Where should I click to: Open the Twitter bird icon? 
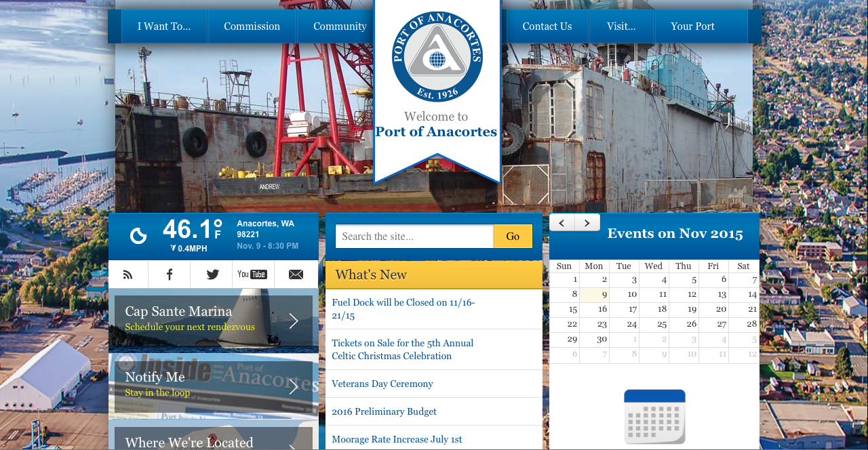tap(212, 274)
